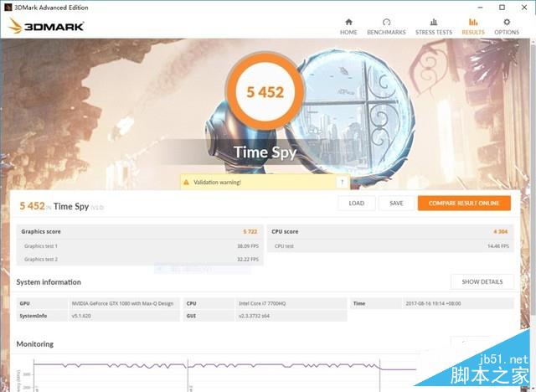Click the Time value 2017-08-16
The height and width of the screenshot is (392, 536).
pyautogui.click(x=433, y=303)
